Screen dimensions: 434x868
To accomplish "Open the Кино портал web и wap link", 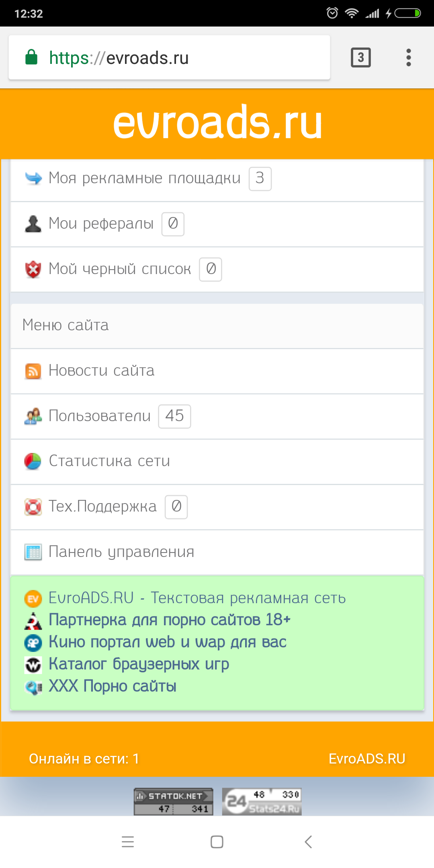I will coord(167,642).
